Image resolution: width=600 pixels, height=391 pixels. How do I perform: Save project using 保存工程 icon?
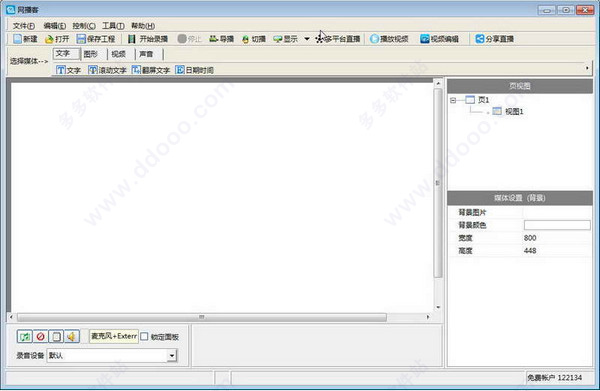click(x=81, y=39)
